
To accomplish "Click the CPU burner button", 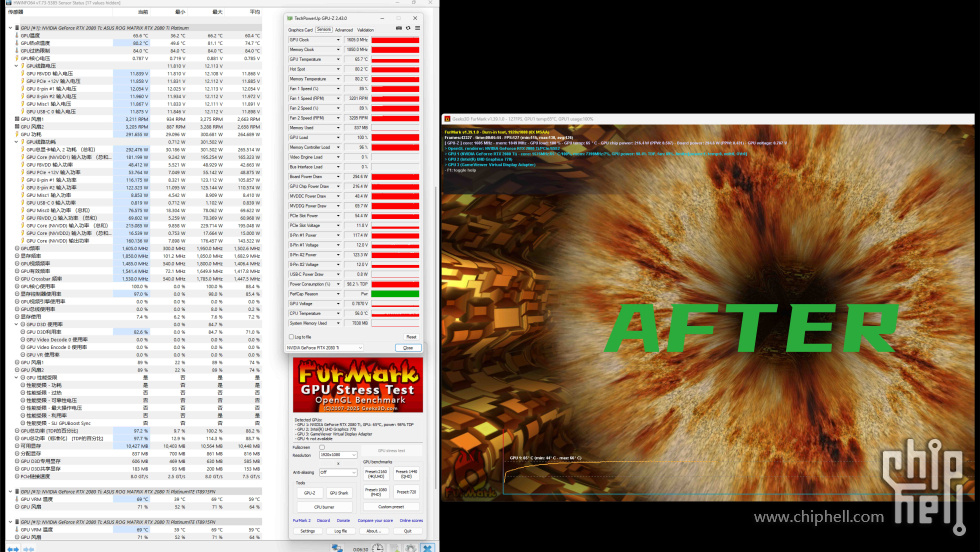I will tap(324, 507).
